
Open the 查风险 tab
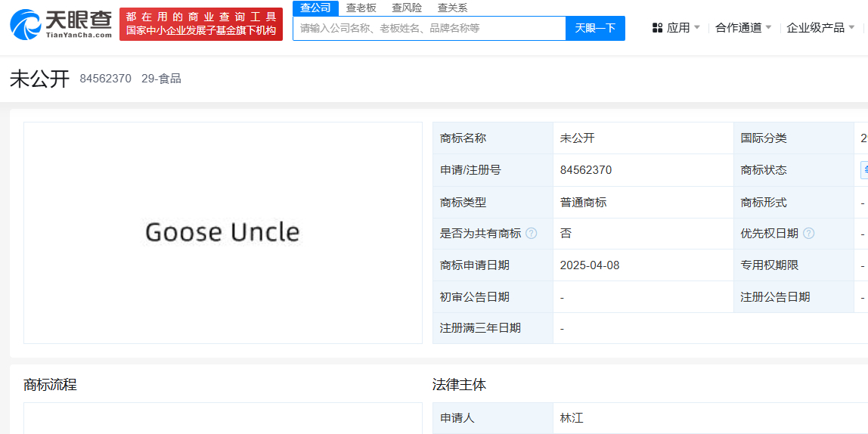[407, 8]
